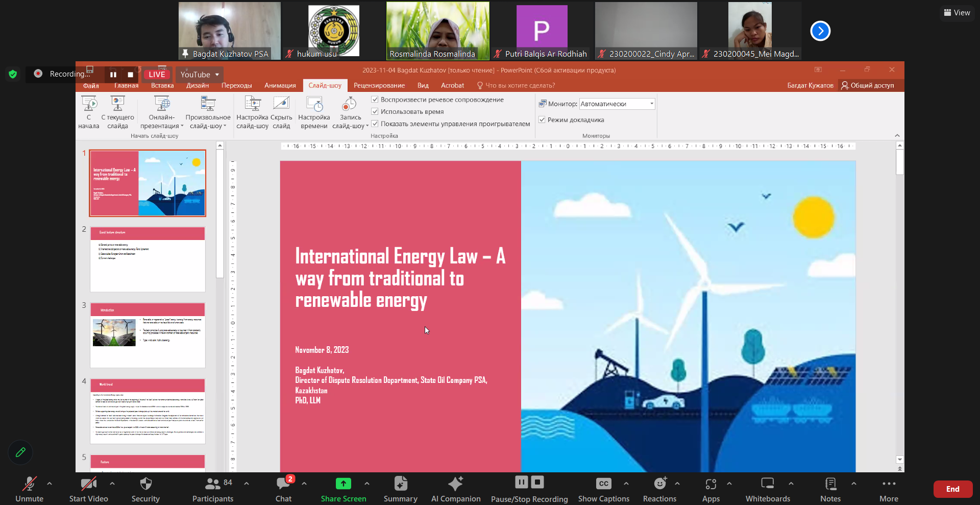Stop the recording from bottom toolbar
980x505 pixels.
pyautogui.click(x=537, y=482)
